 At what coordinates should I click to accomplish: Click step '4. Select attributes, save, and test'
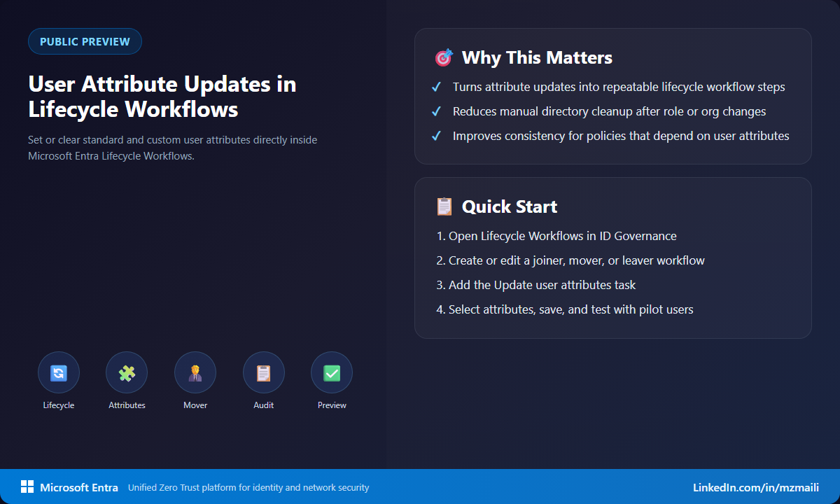(565, 309)
